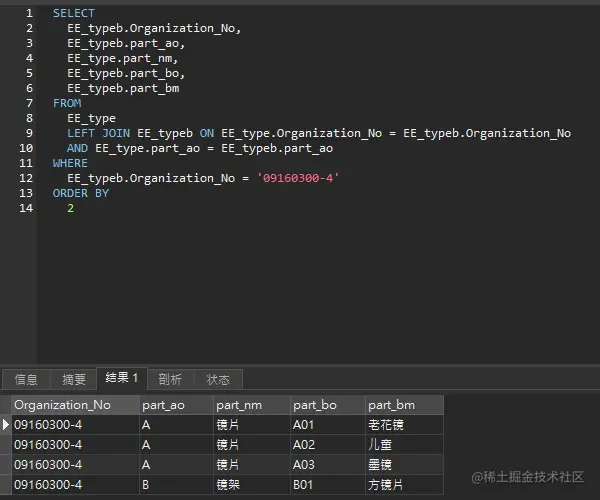Viewport: 600px width, 500px height.
Task: Select the 结果 1 tab
Action: [122, 378]
